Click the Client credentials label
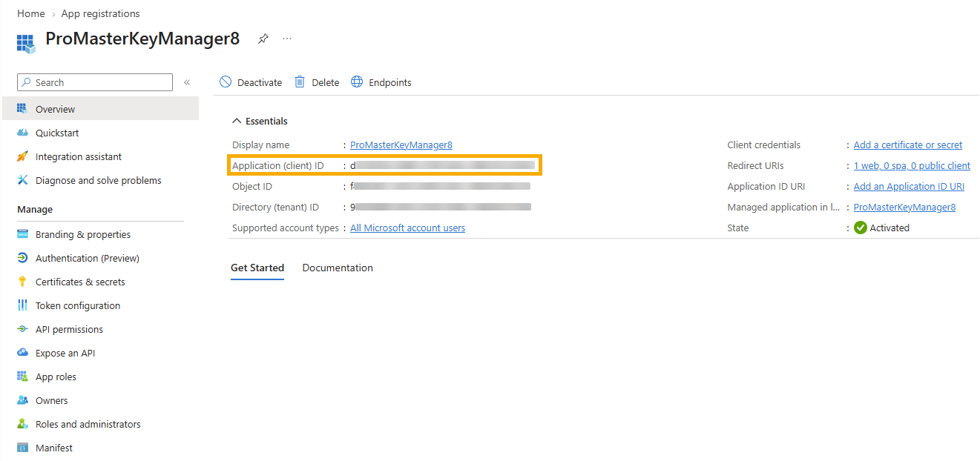The height and width of the screenshot is (461, 980). [764, 145]
